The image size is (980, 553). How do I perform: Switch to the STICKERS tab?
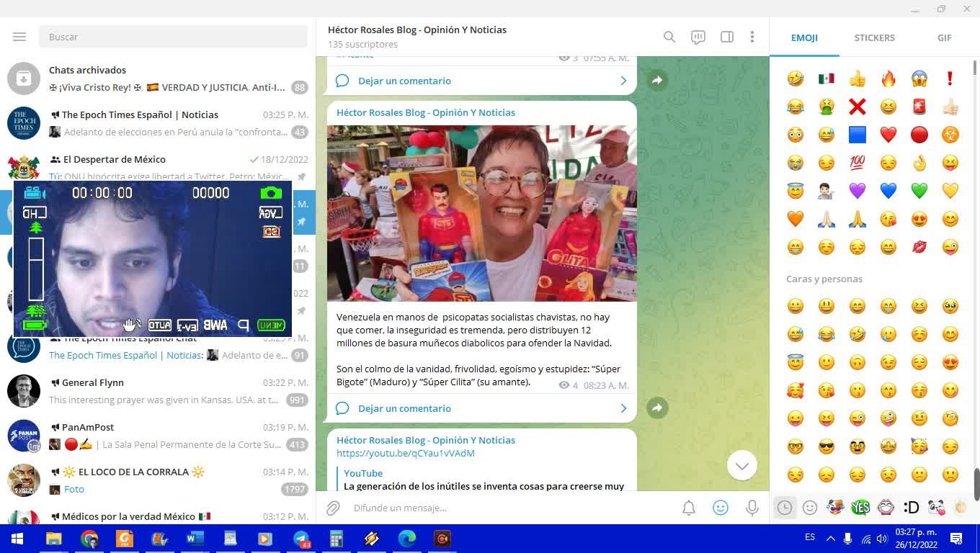pyautogui.click(x=874, y=37)
